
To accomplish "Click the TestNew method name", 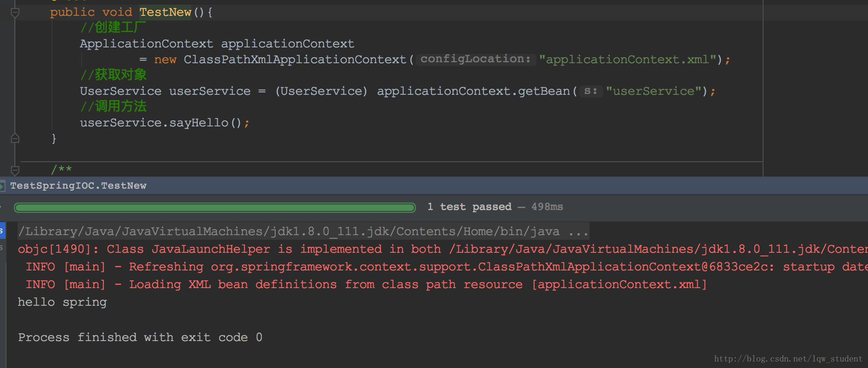I will 165,12.
